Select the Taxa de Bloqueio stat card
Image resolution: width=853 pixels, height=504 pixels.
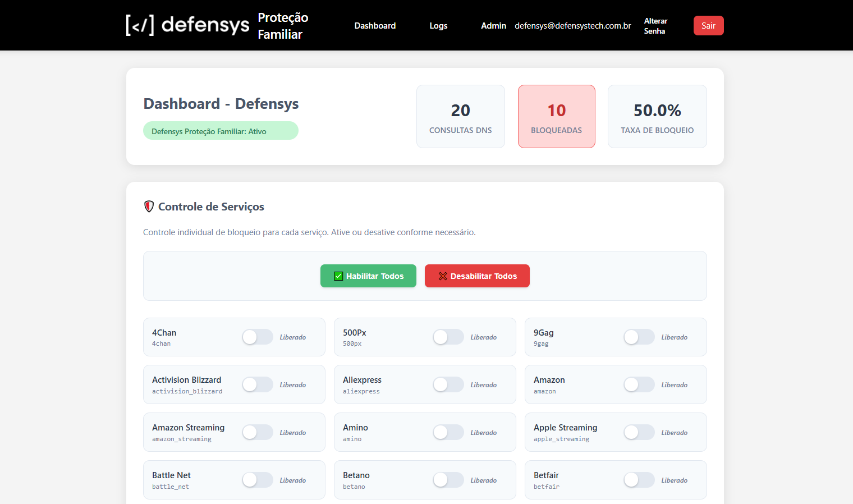(657, 117)
